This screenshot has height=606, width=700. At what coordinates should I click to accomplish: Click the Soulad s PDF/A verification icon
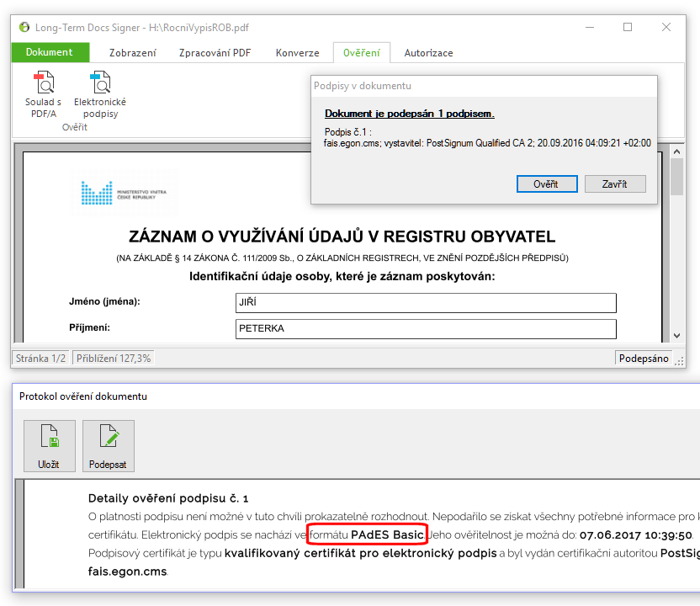pos(44,82)
